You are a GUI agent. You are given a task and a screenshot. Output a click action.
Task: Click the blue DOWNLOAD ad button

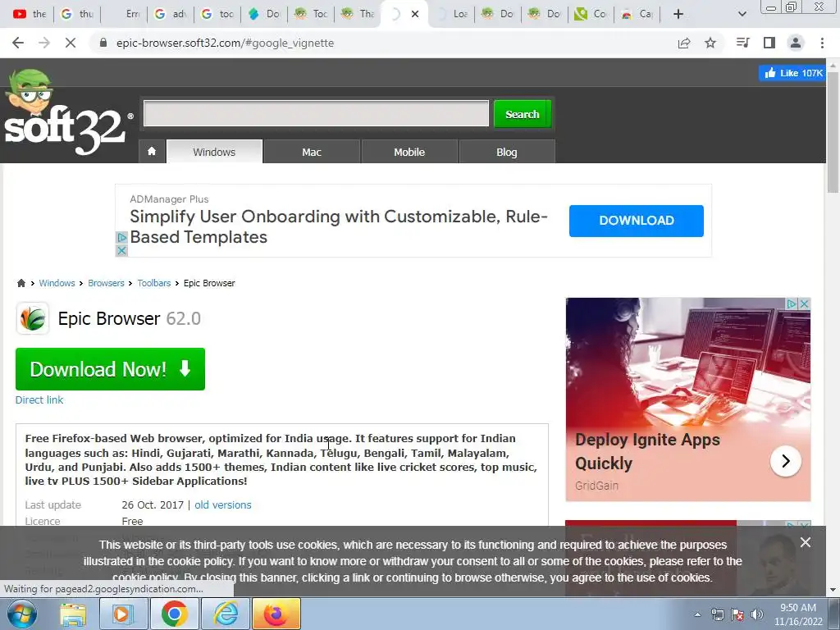637,221
